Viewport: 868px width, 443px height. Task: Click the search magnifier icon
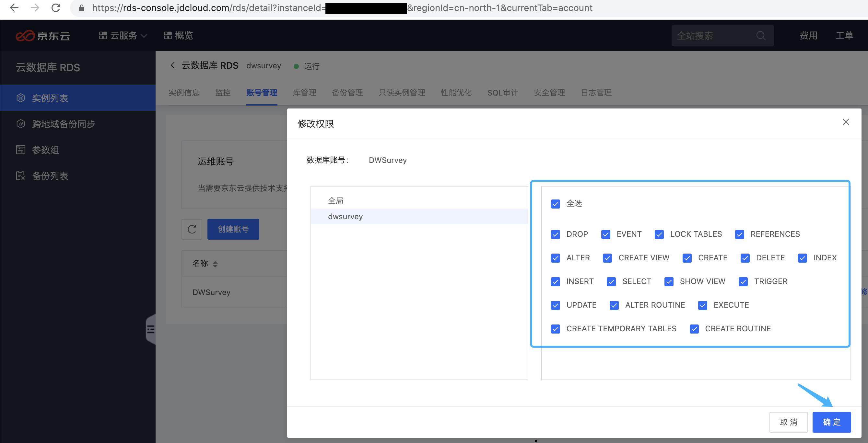pos(761,35)
